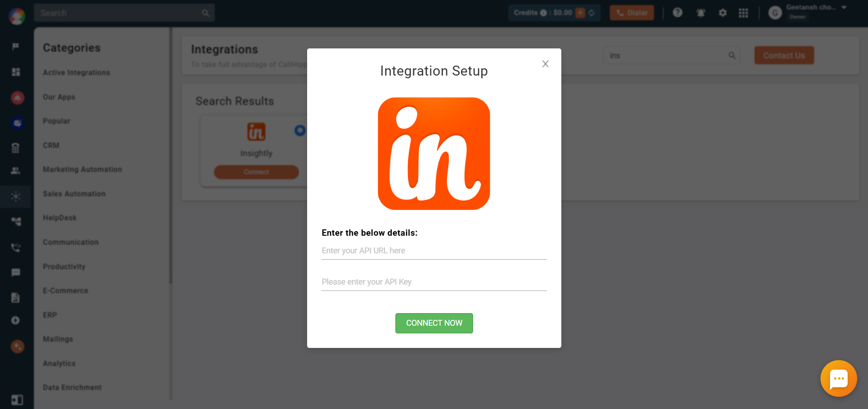
Task: Expand the Geetansh user account dropdown
Action: (844, 7)
